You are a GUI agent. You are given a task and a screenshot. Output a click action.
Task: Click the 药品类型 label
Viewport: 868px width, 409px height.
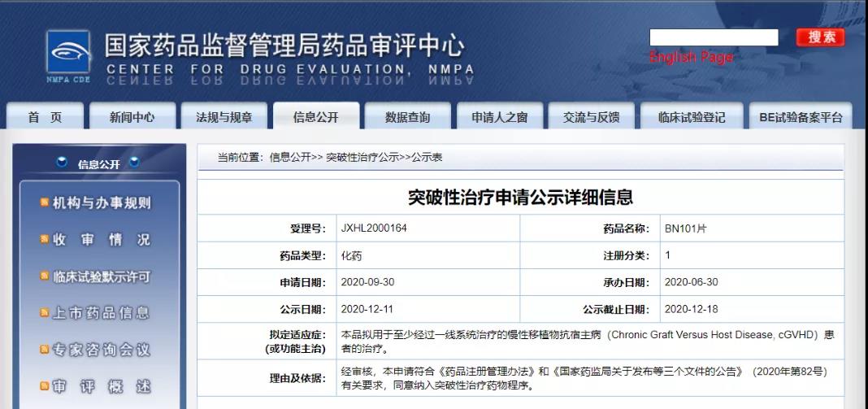[x=302, y=255]
